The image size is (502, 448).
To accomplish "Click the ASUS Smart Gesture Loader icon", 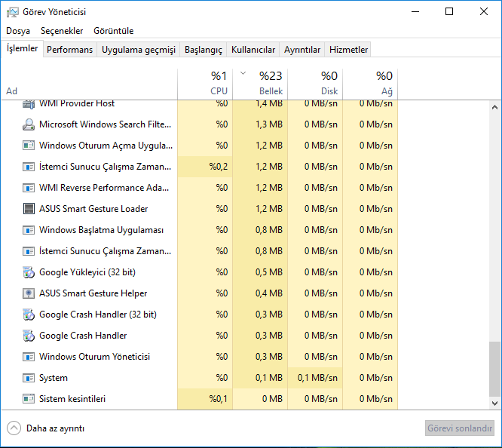I will [29, 209].
